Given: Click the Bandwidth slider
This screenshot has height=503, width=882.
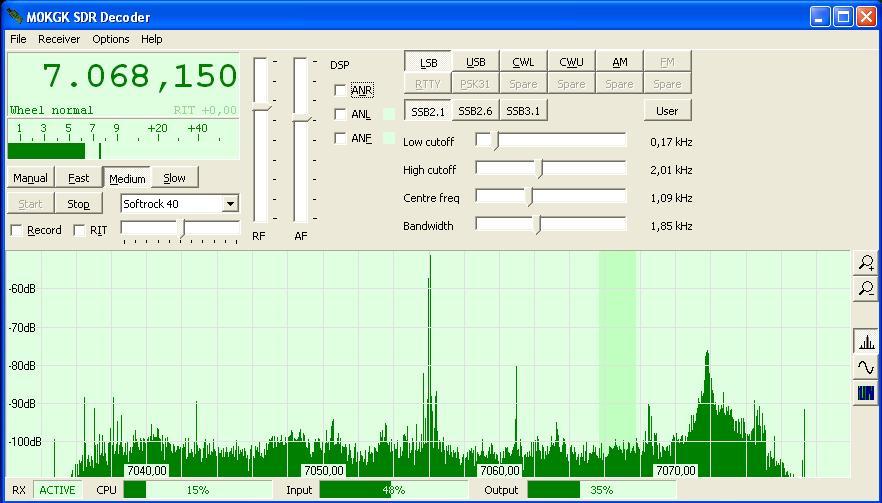Looking at the screenshot, I should point(538,225).
